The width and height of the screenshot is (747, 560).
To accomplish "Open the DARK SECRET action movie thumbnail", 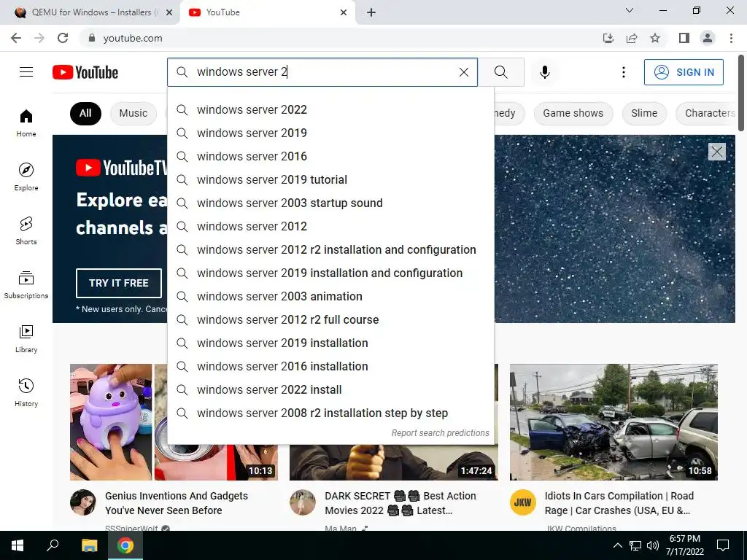I will (x=393, y=462).
